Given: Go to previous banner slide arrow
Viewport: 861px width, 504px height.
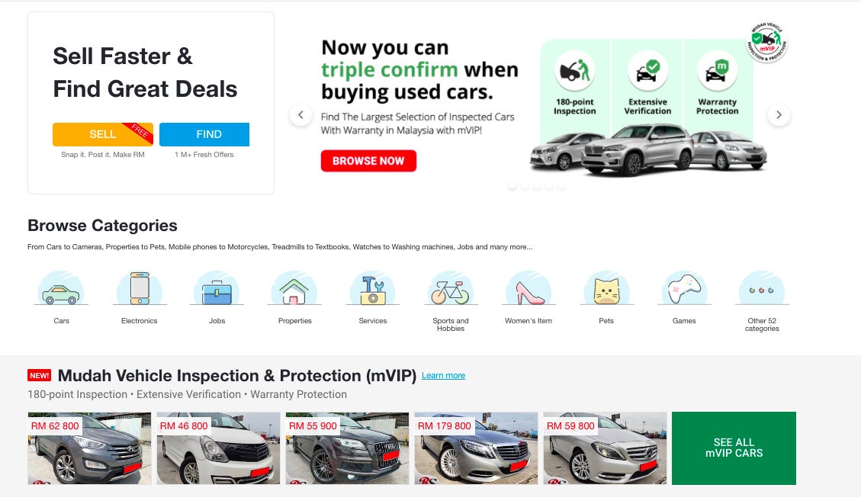Looking at the screenshot, I should (x=300, y=114).
